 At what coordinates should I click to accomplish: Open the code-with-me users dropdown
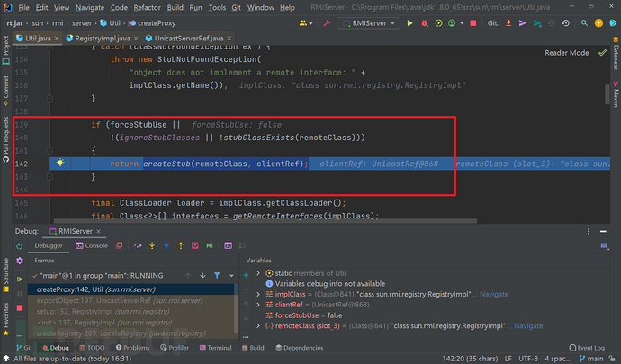[306, 23]
